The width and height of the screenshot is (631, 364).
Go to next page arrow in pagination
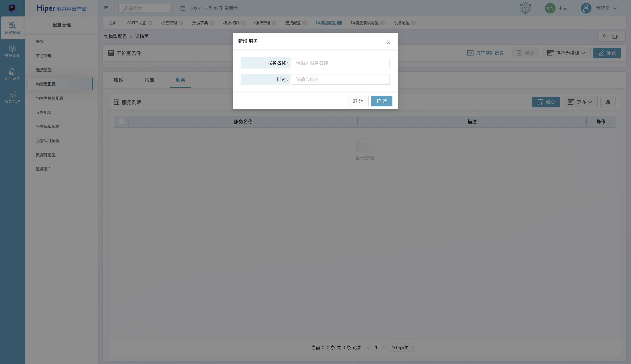(384, 348)
